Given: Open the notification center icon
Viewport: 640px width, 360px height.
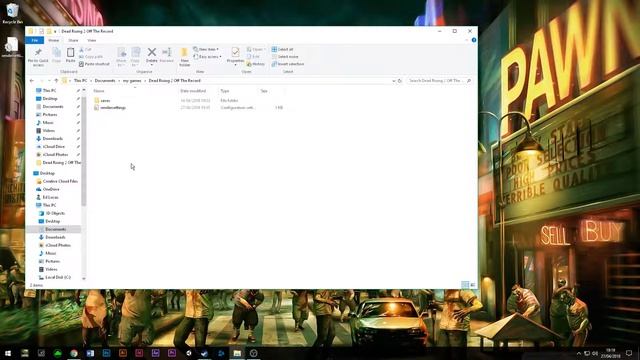Looking at the screenshot, I should click(x=629, y=353).
